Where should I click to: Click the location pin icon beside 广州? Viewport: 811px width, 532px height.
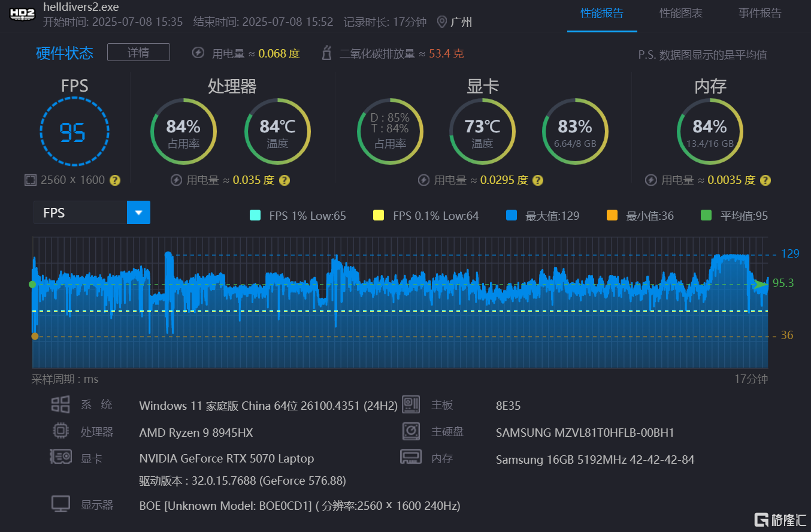442,22
